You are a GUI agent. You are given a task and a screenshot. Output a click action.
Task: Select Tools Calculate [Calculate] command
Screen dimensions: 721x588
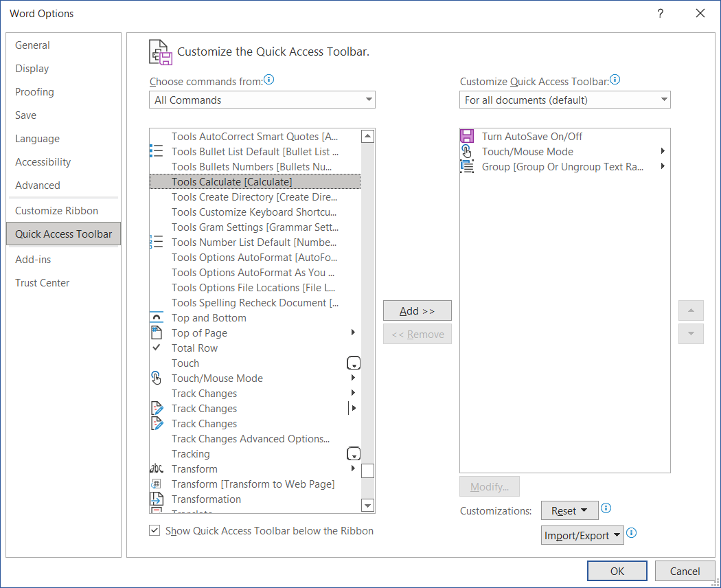(x=255, y=182)
